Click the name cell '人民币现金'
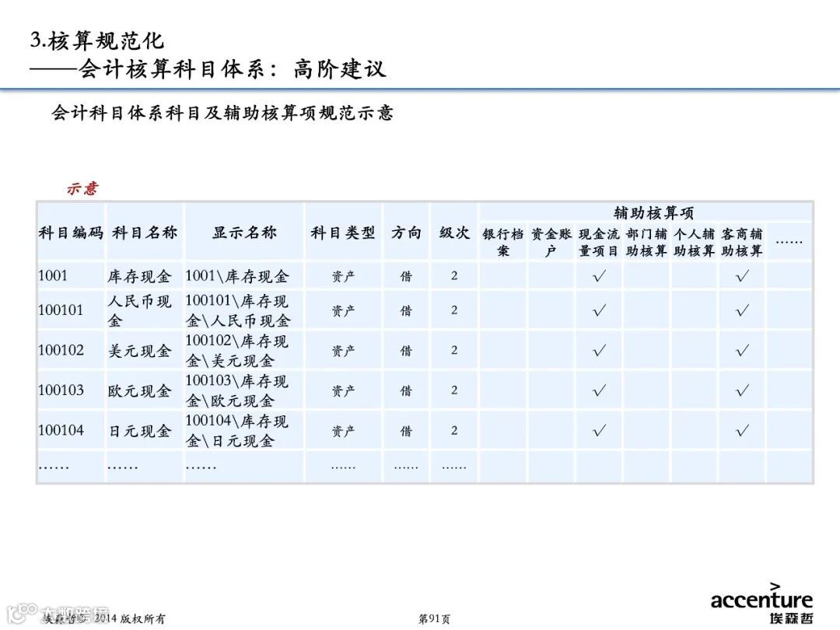The height and width of the screenshot is (630, 840). 139,310
